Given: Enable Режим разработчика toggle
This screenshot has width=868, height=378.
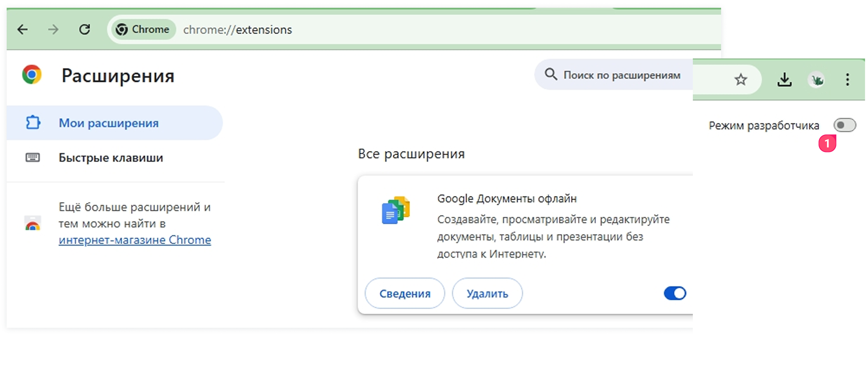Looking at the screenshot, I should [845, 125].
